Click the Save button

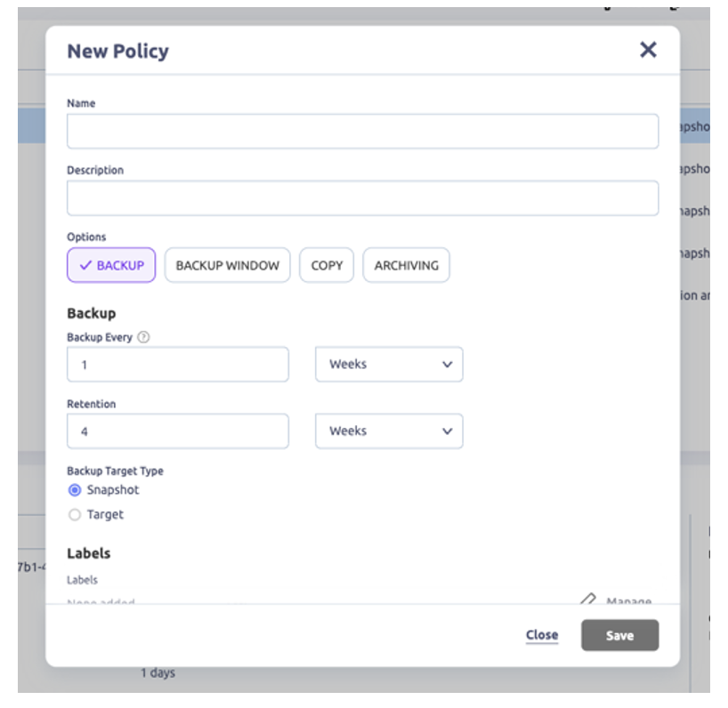(619, 635)
